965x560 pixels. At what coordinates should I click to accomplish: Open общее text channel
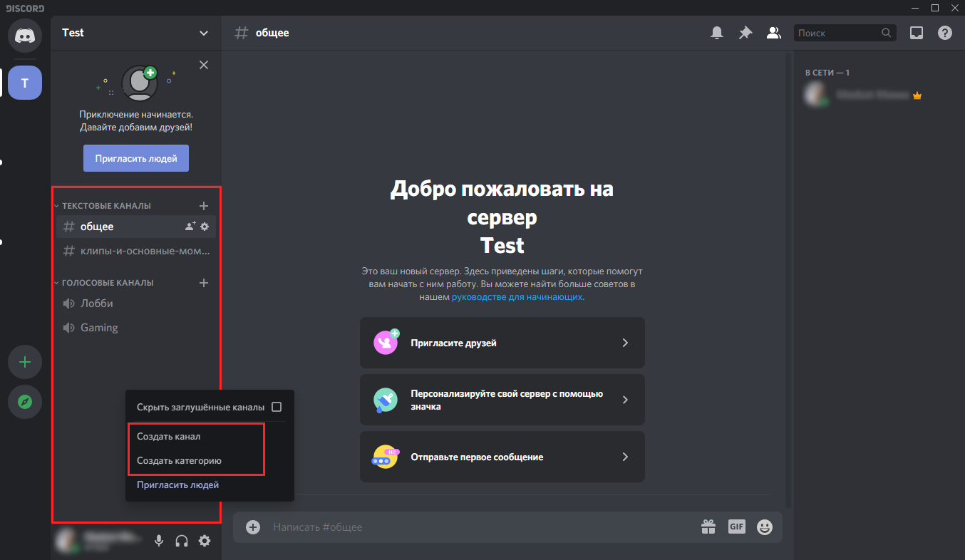pos(135,227)
